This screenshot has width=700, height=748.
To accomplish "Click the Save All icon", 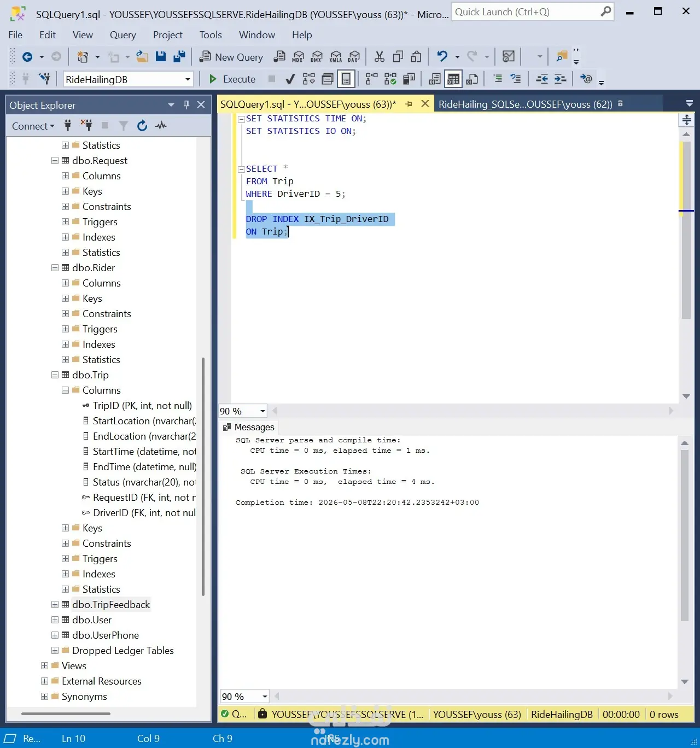I will click(x=179, y=56).
